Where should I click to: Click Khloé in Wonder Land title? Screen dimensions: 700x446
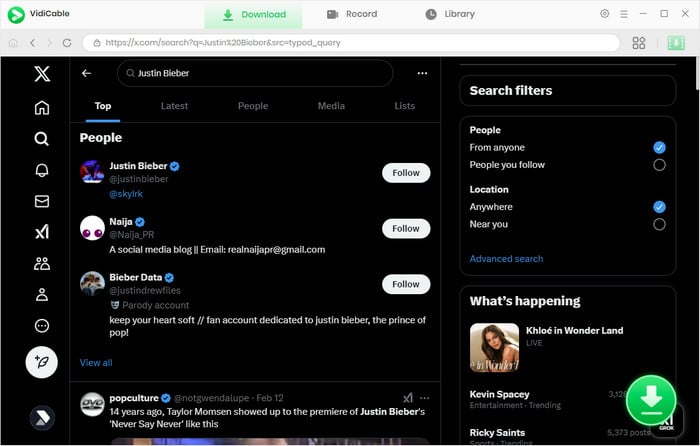(574, 331)
